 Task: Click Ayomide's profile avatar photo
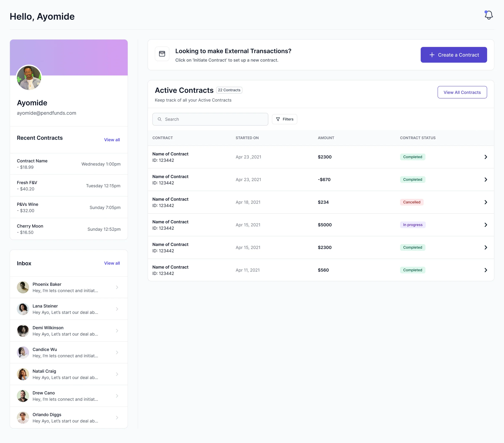click(29, 78)
